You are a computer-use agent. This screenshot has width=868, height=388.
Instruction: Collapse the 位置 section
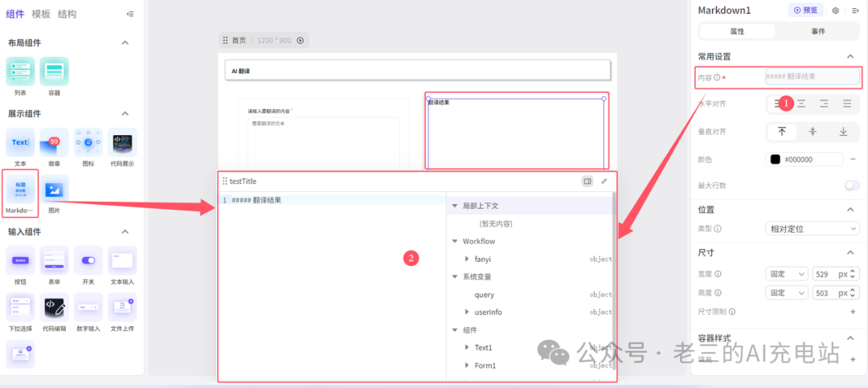[x=850, y=209]
